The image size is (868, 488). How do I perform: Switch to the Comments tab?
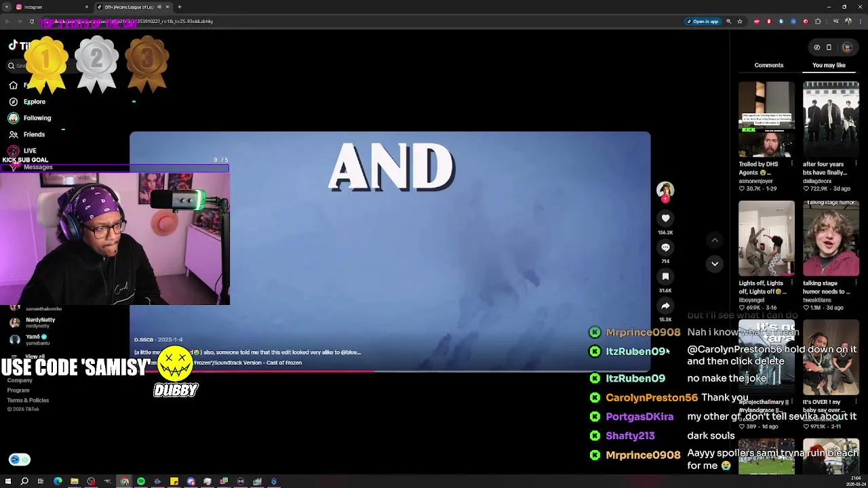769,65
